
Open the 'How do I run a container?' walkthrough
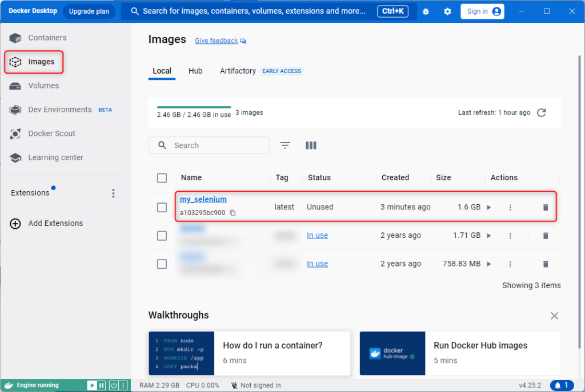pyautogui.click(x=250, y=353)
